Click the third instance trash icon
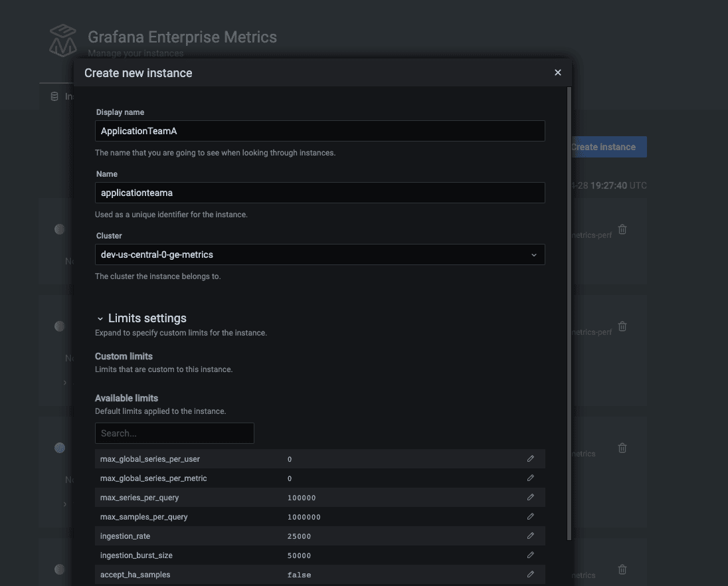The width and height of the screenshot is (728, 586). click(622, 448)
